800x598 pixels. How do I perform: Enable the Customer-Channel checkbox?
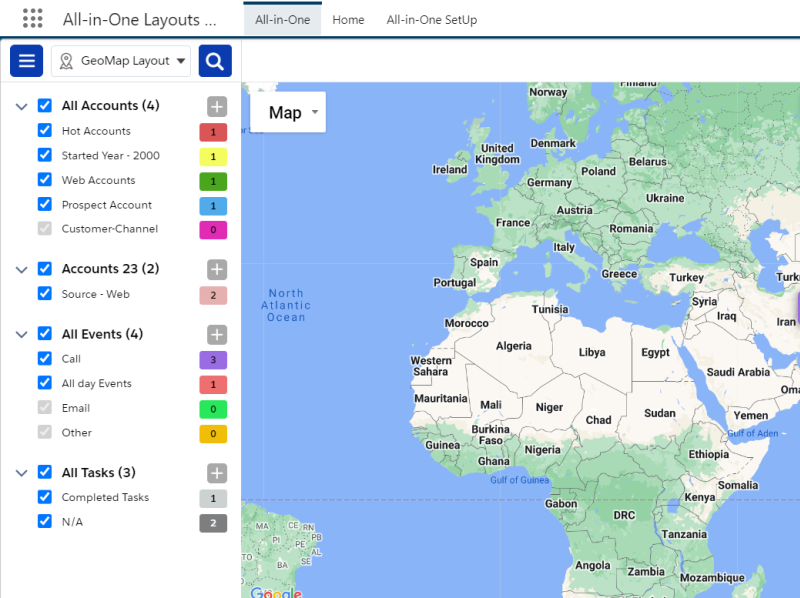point(43,229)
